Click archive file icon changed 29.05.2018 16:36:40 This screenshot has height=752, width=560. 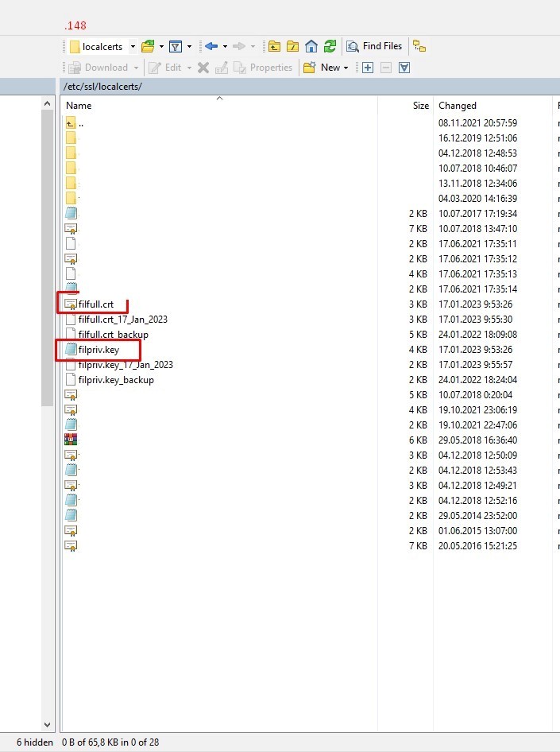pos(71,440)
